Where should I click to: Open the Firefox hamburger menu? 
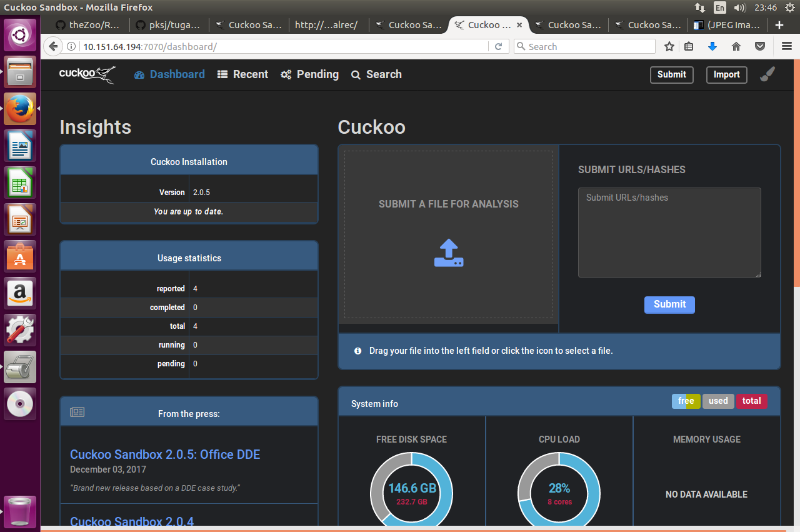(x=787, y=46)
